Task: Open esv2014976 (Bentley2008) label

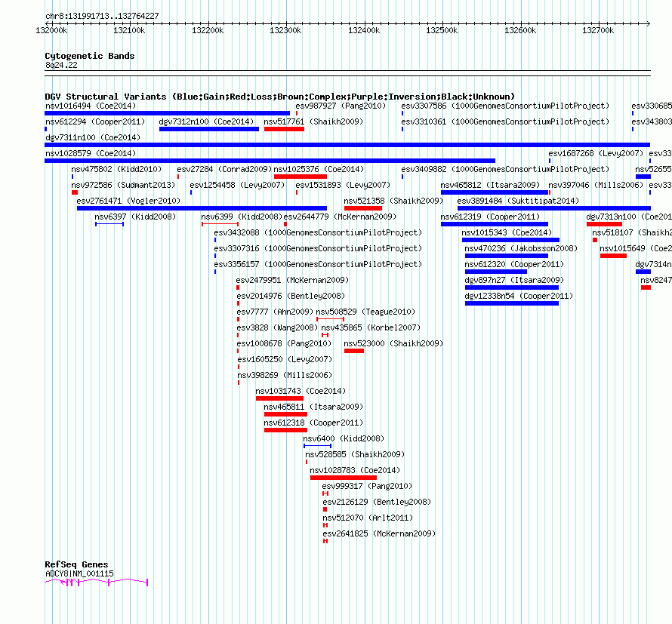Action: [291, 296]
